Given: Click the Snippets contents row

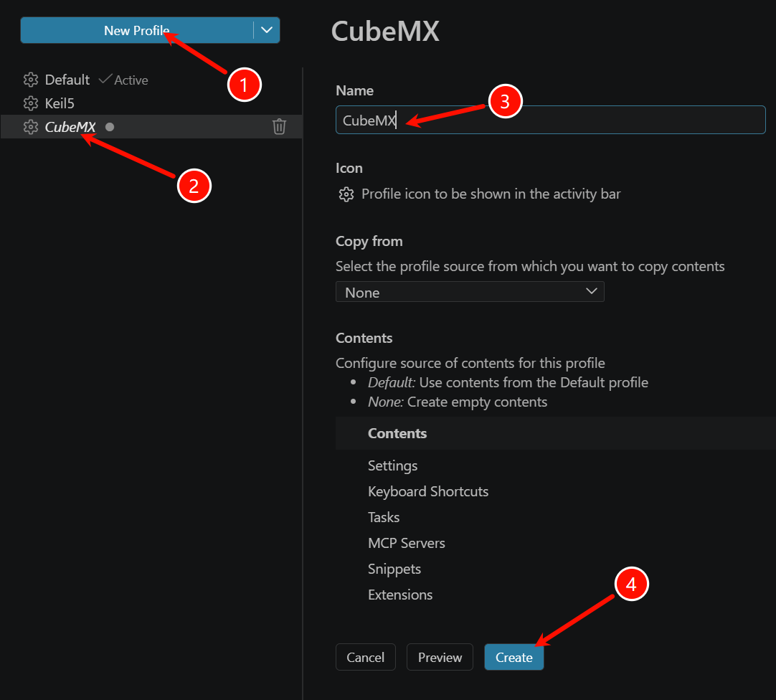Looking at the screenshot, I should (556, 569).
